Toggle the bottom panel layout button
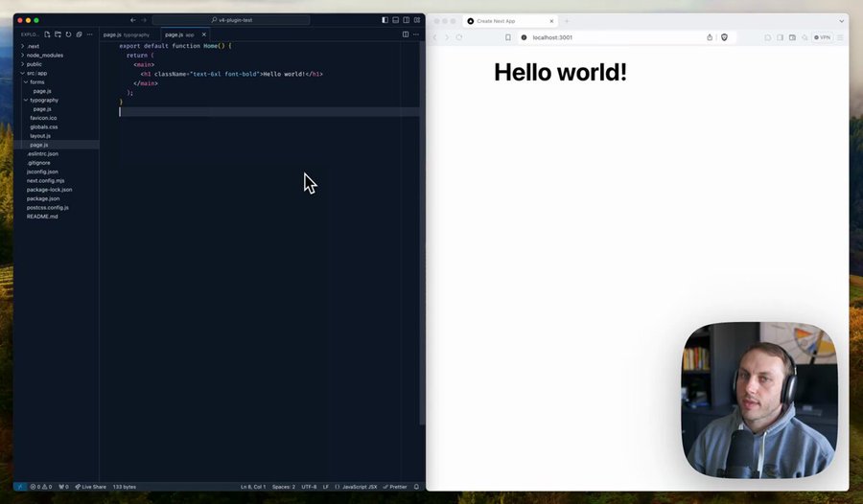 [x=396, y=20]
